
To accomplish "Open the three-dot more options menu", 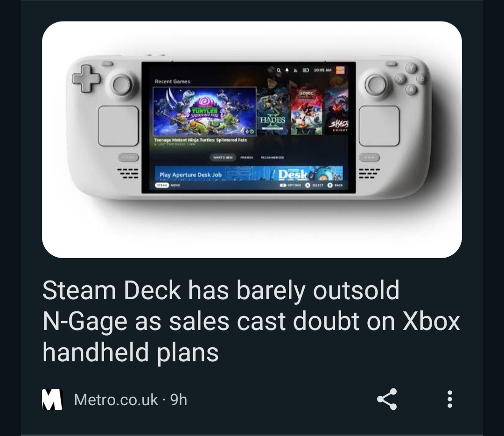I will tap(450, 399).
